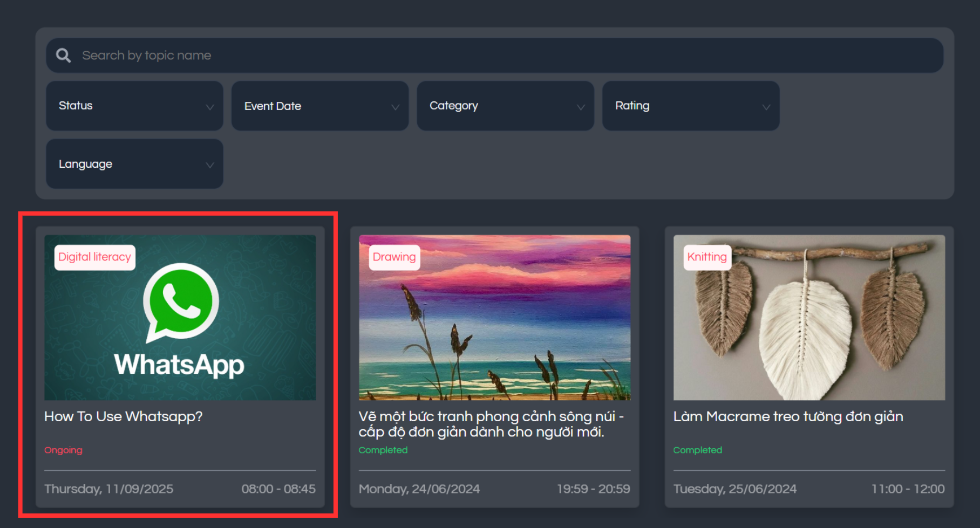Click Completed status on the Drawing card

tap(383, 450)
